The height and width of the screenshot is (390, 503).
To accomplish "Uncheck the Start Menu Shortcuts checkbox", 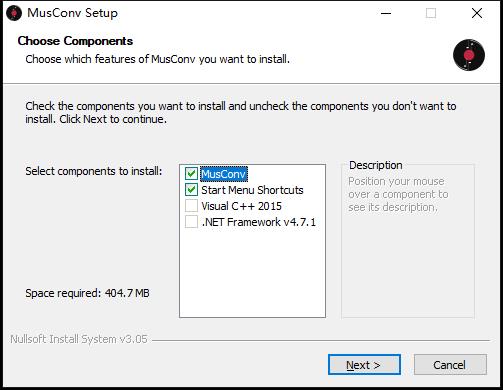I will click(191, 190).
